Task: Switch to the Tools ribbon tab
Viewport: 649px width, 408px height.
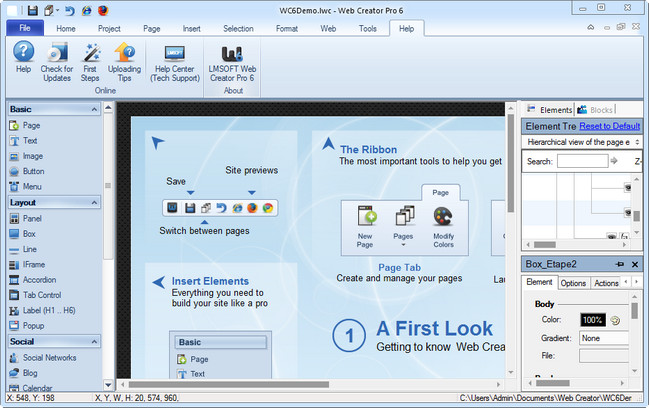Action: [x=368, y=29]
